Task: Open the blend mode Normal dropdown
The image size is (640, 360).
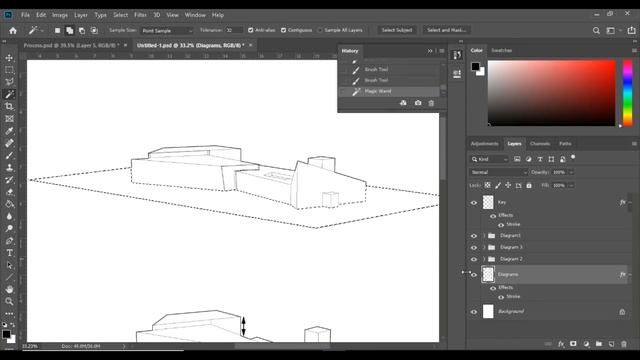Action: [498, 173]
